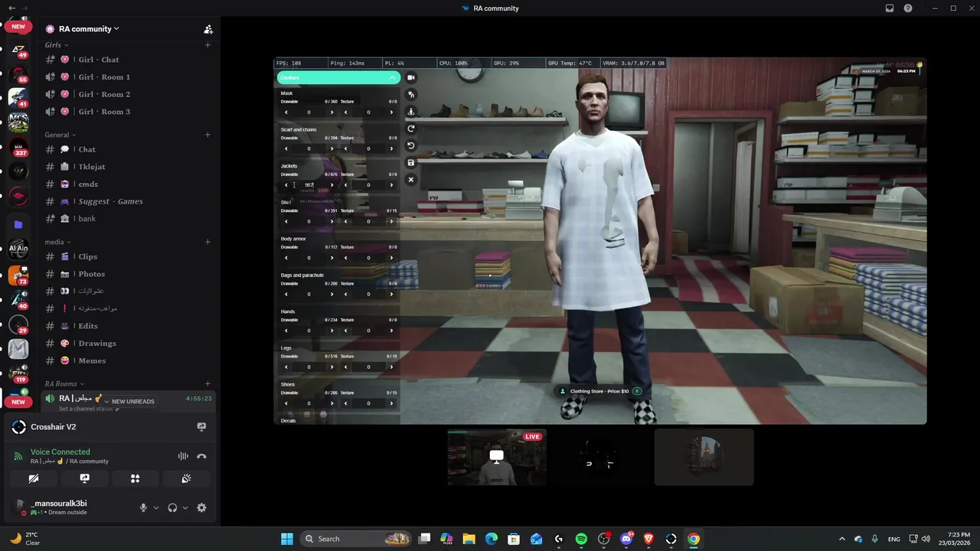Screen dimensions: 980x551
Task: Open File Explorer from taskbar
Action: pyautogui.click(x=469, y=539)
